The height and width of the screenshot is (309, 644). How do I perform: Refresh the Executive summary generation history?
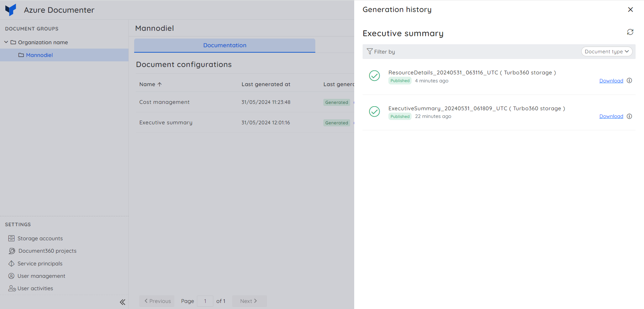point(630,32)
